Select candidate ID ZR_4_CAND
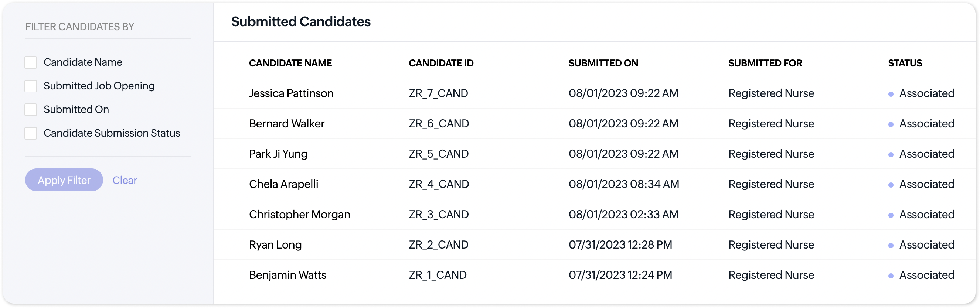 tap(439, 184)
